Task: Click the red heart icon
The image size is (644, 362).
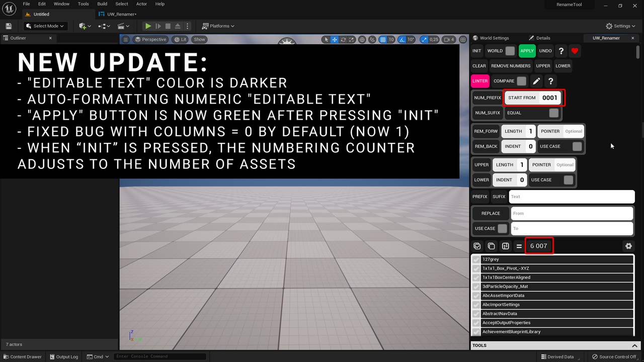Action: (x=575, y=51)
